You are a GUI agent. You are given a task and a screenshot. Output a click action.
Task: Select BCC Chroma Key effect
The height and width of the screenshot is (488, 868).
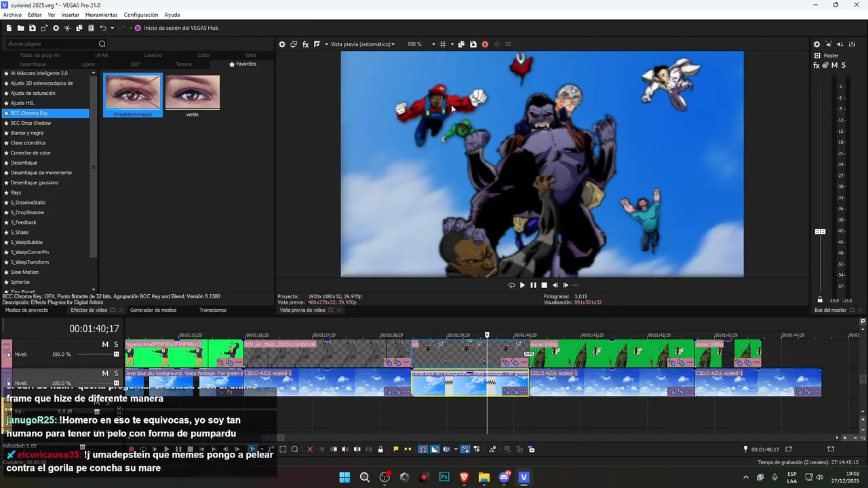(x=46, y=113)
